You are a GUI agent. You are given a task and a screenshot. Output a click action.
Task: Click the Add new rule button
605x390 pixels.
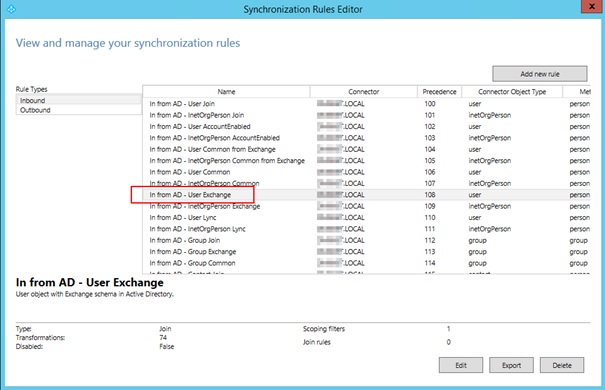tap(540, 74)
